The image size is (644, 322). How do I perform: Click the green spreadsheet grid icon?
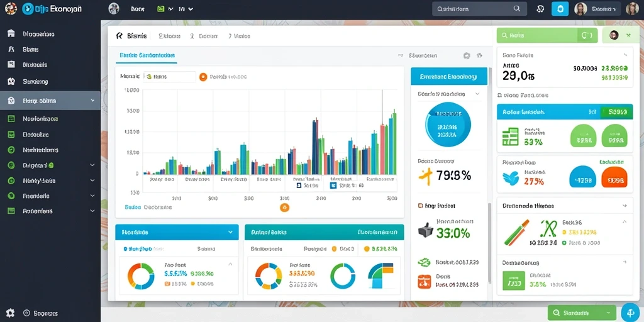point(511,136)
